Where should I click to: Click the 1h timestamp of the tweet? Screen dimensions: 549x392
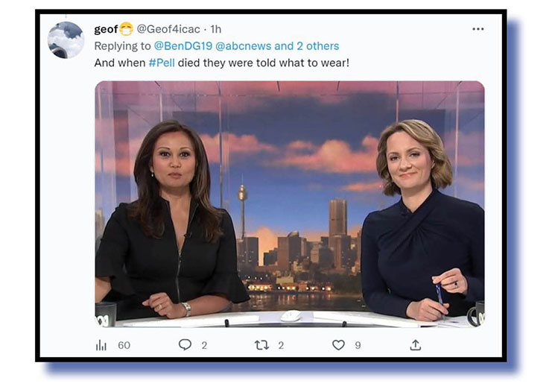pos(216,29)
